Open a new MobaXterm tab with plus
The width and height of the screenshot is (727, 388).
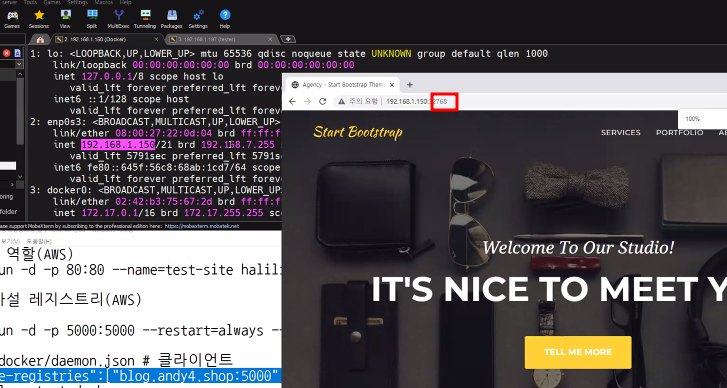coord(287,39)
